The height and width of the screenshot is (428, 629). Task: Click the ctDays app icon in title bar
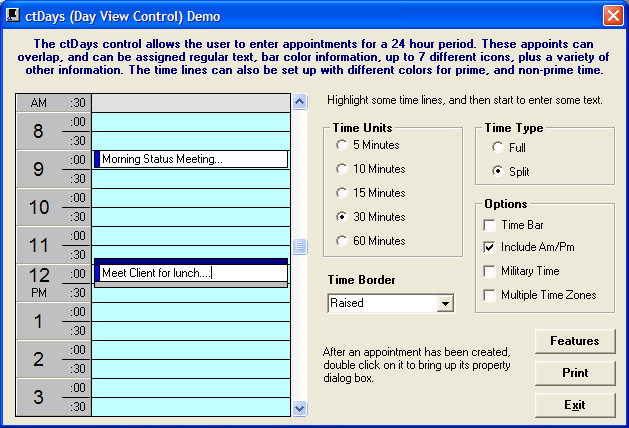(13, 15)
